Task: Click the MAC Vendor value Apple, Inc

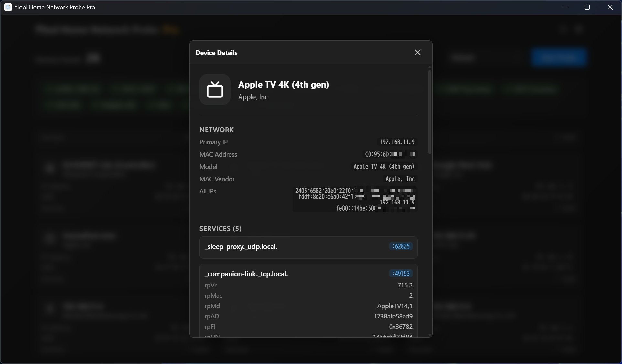Action: (x=400, y=179)
